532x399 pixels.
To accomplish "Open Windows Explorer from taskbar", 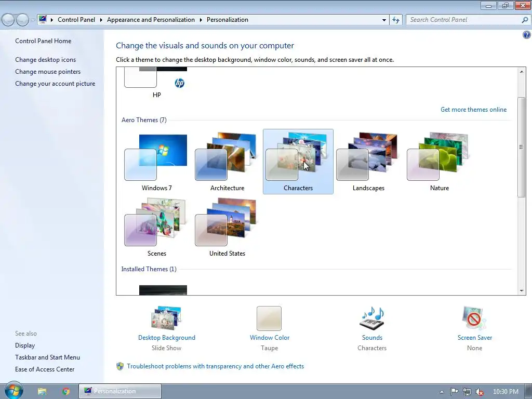I will 42,392.
